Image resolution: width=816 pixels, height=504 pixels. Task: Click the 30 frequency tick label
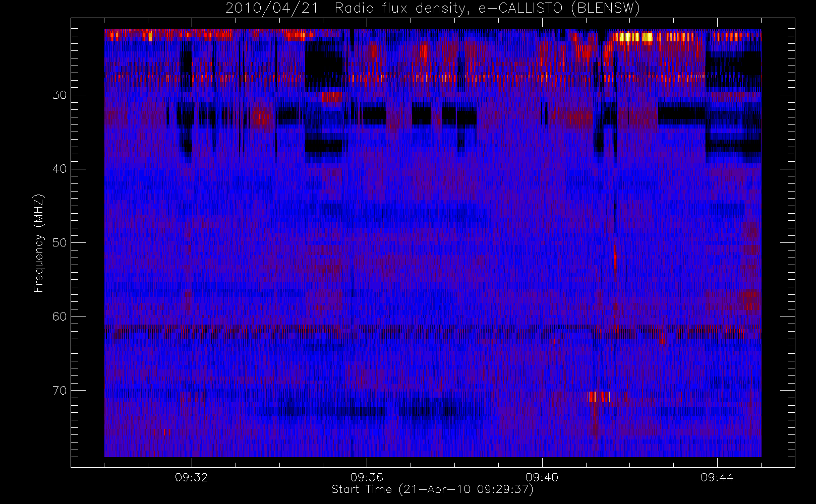60,95
